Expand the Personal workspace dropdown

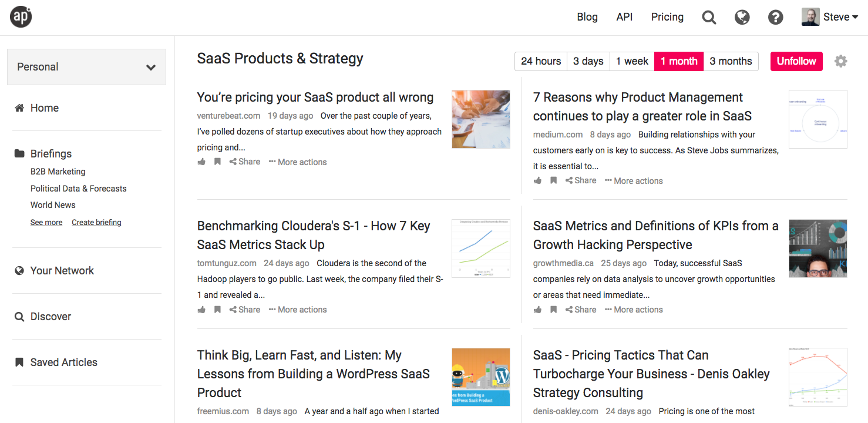[86, 67]
